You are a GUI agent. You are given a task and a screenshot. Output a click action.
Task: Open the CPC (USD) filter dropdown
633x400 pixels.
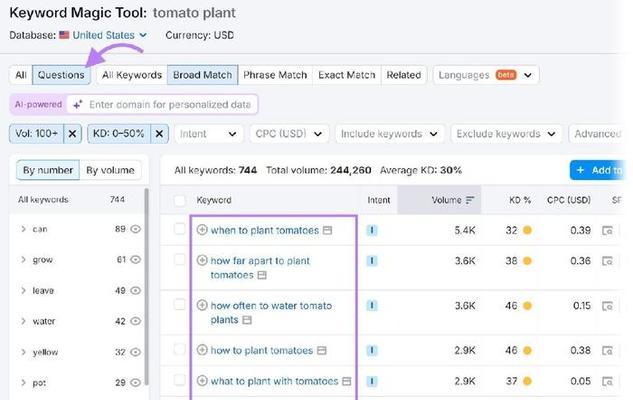[x=289, y=134]
